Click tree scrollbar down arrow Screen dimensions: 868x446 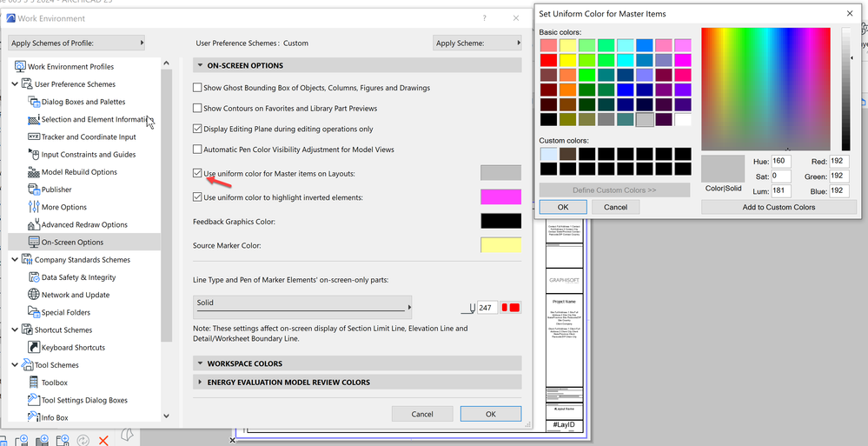167,416
